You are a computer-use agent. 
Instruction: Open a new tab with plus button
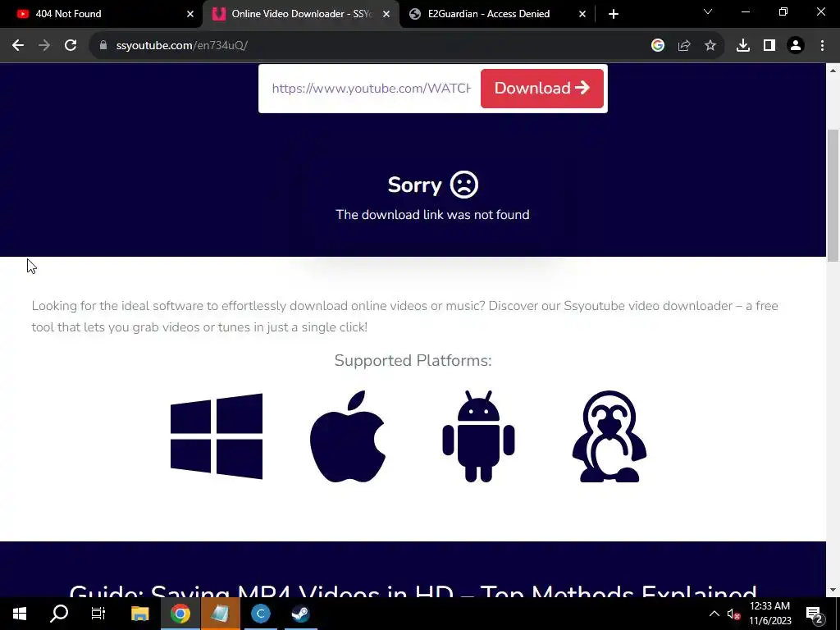click(614, 14)
